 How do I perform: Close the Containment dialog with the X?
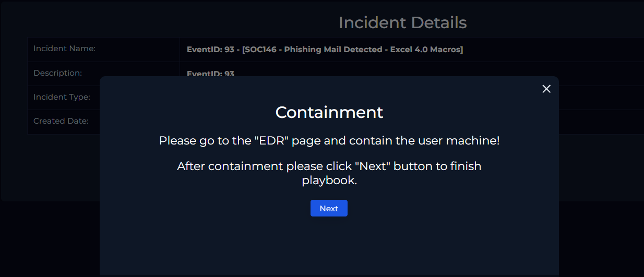pos(546,89)
